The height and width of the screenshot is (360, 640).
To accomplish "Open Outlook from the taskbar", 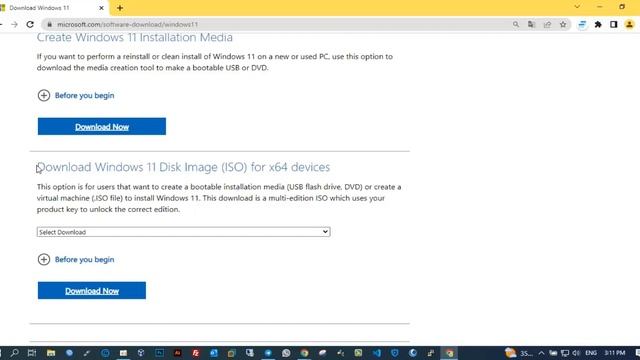I will (213, 353).
